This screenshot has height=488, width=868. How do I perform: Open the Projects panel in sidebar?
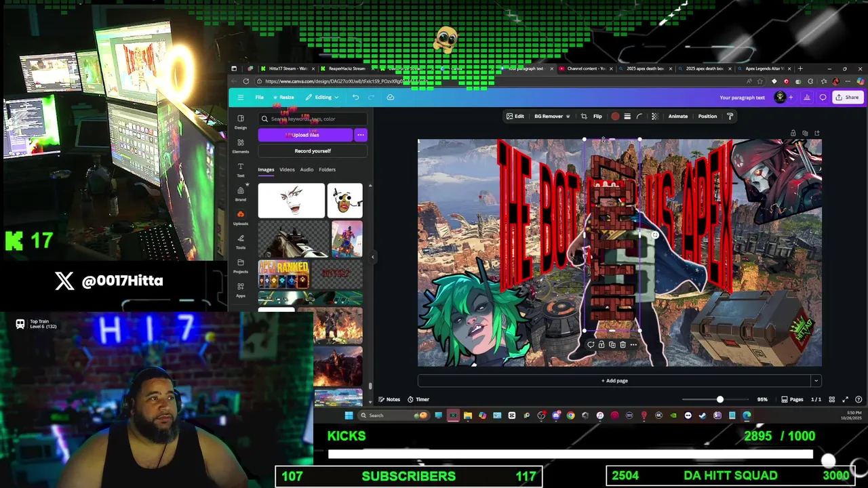click(x=241, y=266)
